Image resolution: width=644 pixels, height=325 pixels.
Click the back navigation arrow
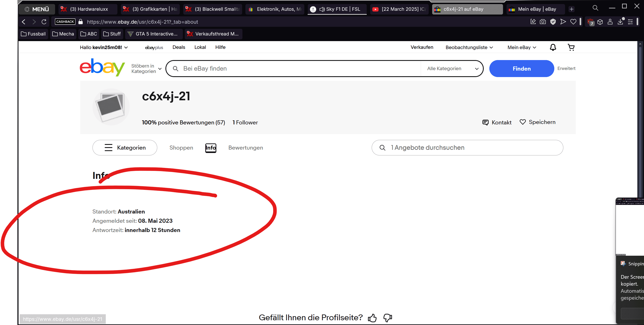(23, 22)
